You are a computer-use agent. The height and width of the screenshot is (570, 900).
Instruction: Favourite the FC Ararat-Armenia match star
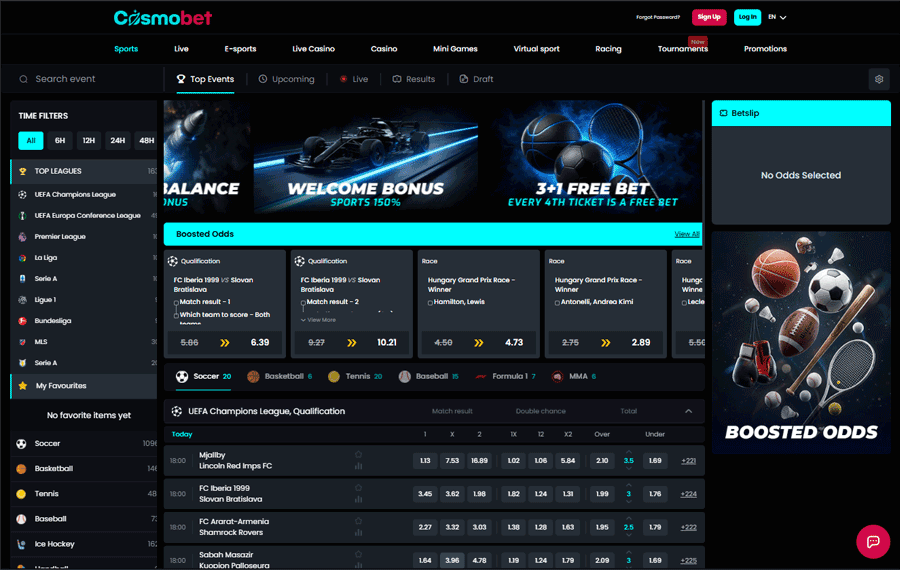(x=358, y=521)
